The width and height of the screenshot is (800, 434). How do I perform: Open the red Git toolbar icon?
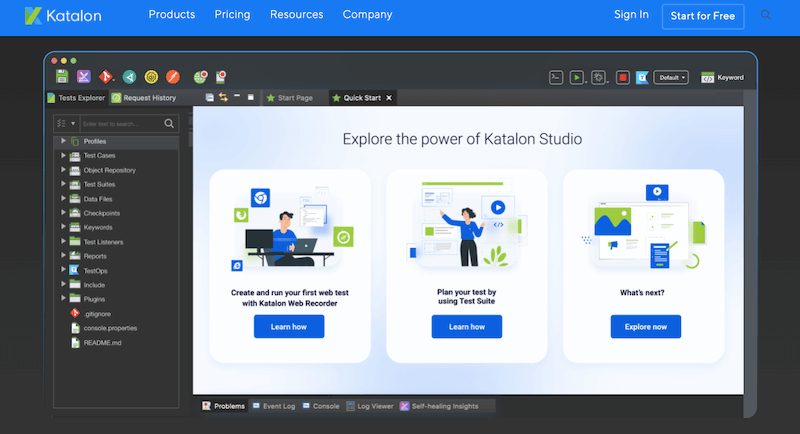point(106,76)
